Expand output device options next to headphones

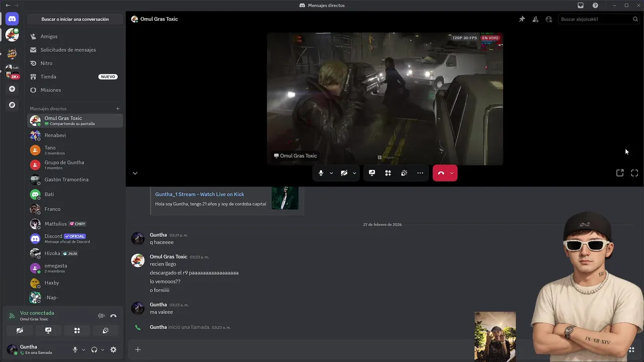click(102, 349)
